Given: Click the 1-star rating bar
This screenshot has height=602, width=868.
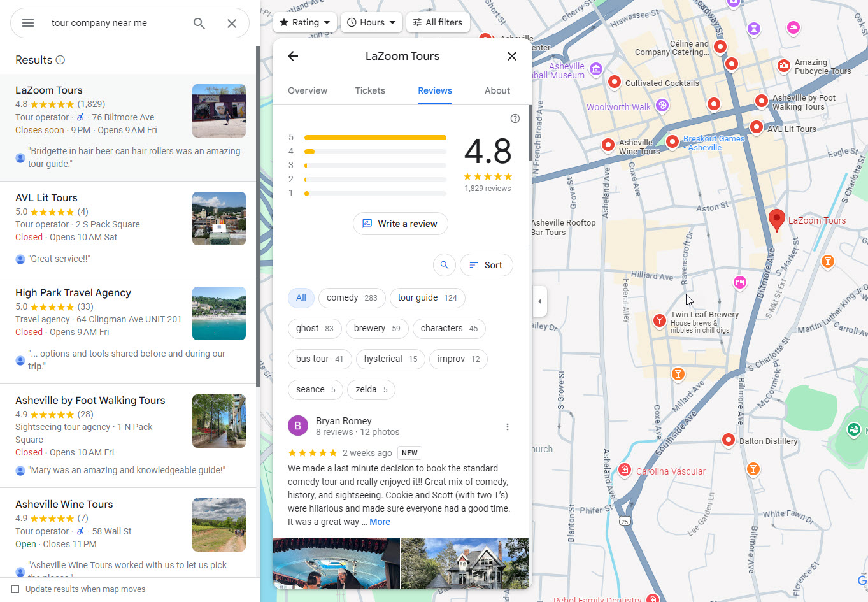Looking at the screenshot, I should 375,193.
